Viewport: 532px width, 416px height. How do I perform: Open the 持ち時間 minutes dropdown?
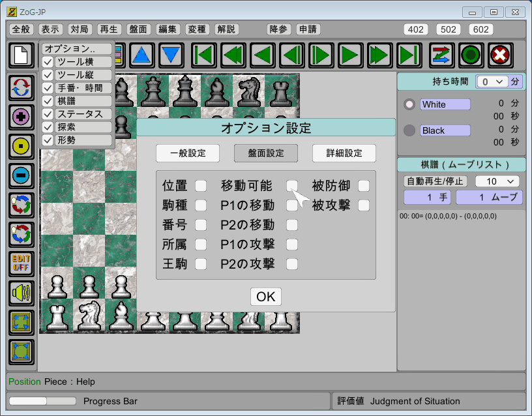pyautogui.click(x=492, y=82)
